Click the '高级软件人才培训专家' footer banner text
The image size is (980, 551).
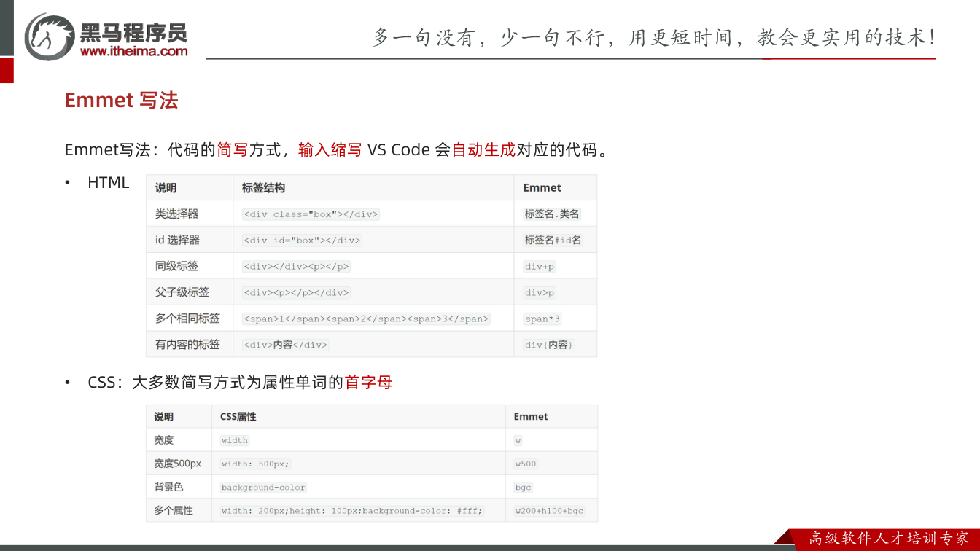[890, 539]
